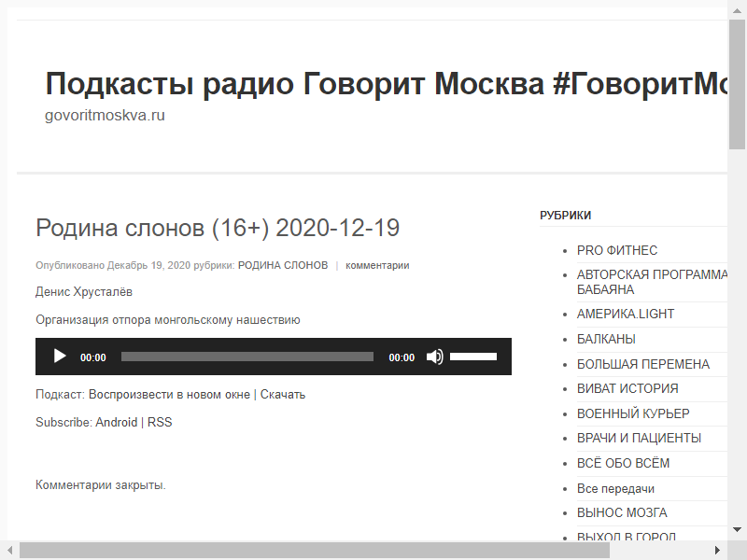Click the vertical scrollbar thumb
747x560 pixels.
(737, 85)
